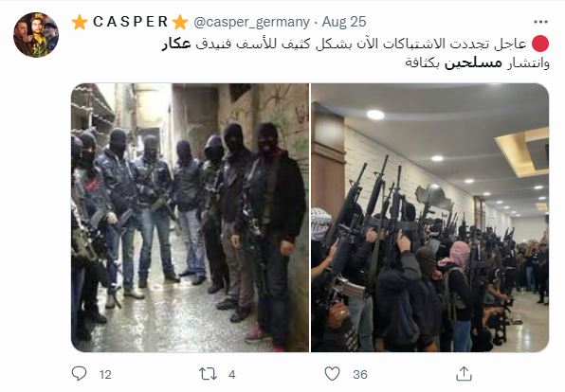Open the three-dot more options menu
The height and width of the screenshot is (392, 565).
tap(540, 22)
